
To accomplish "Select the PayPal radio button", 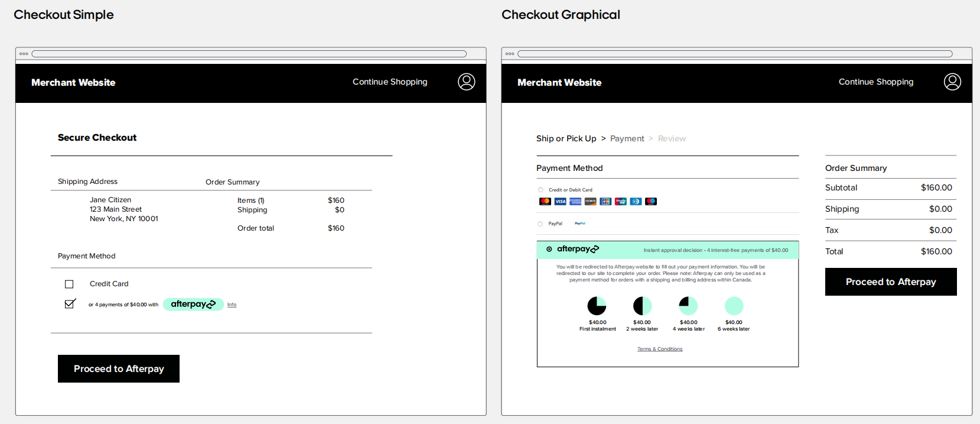I will pyautogui.click(x=541, y=224).
